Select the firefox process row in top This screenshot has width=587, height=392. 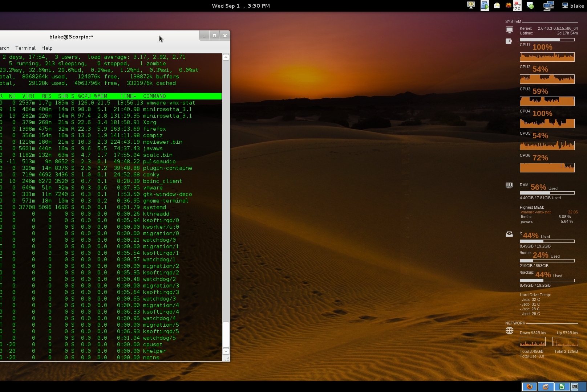click(109, 129)
